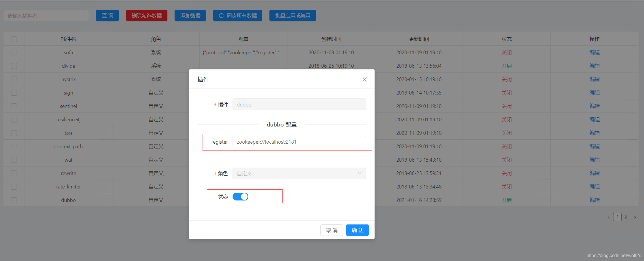Viewport: 644px width, 261px height.
Task: Click the register input field
Action: coord(299,142)
